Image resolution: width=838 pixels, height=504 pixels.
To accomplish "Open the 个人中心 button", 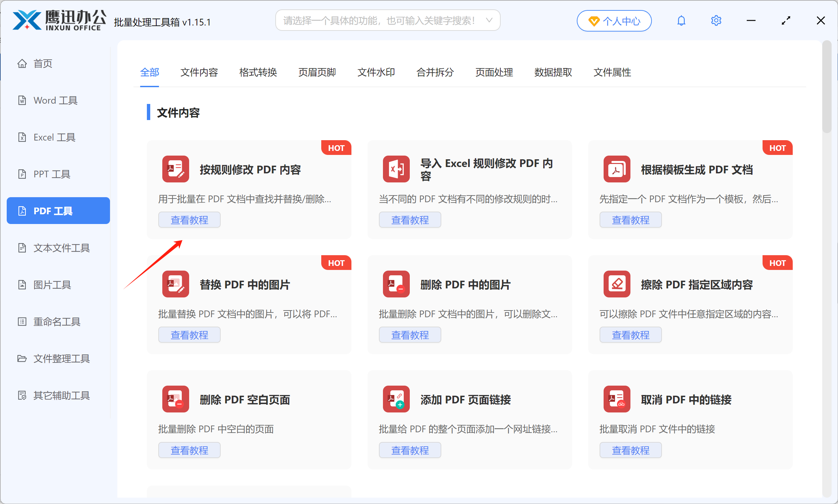I will click(614, 21).
